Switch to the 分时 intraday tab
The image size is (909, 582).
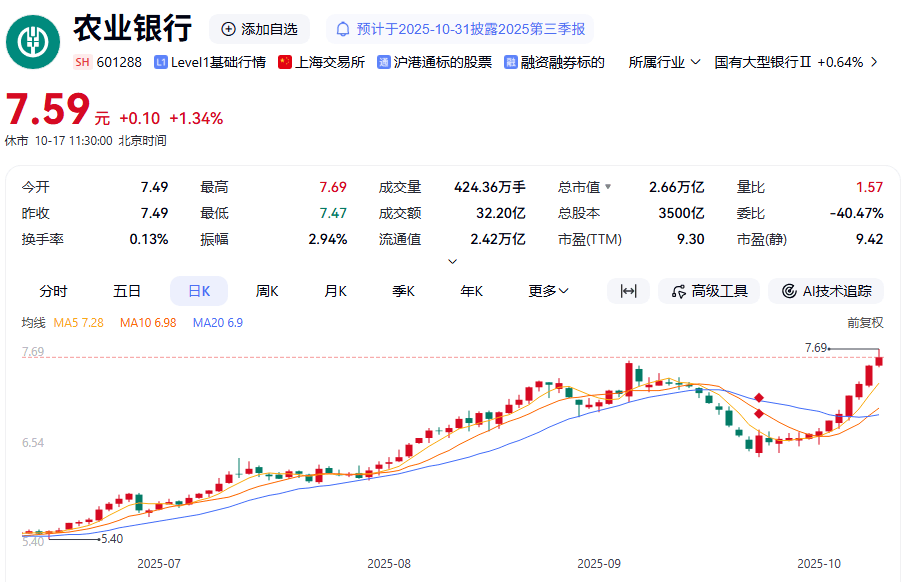coord(52,290)
